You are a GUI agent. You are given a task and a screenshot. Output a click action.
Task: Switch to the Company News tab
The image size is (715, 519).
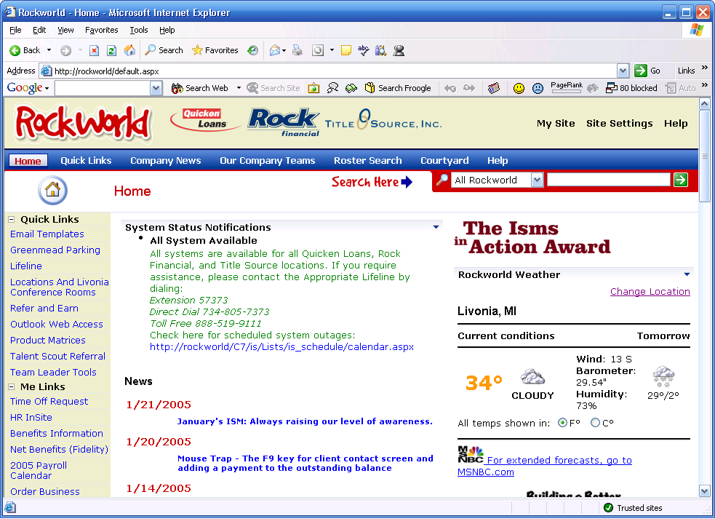166,161
